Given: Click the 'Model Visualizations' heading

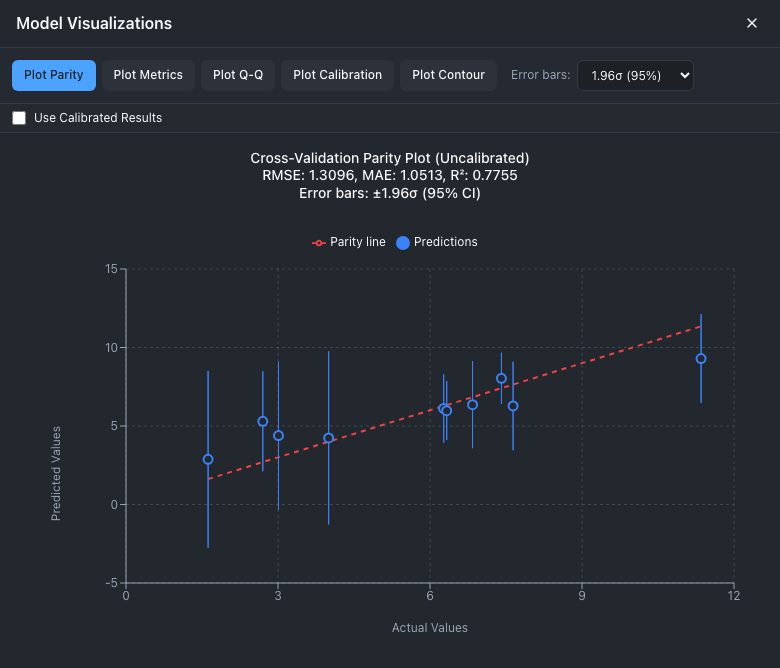Looking at the screenshot, I should [94, 23].
